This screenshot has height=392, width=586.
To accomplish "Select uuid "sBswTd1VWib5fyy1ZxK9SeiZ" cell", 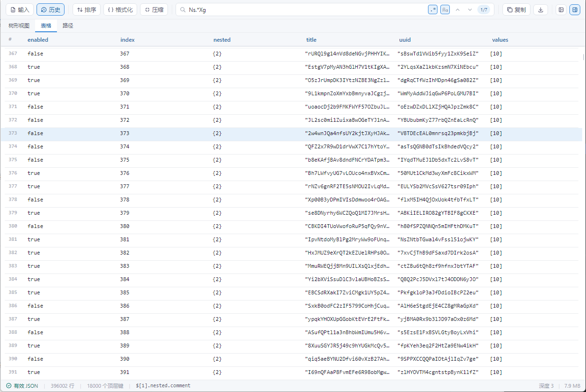I will (x=438, y=54).
